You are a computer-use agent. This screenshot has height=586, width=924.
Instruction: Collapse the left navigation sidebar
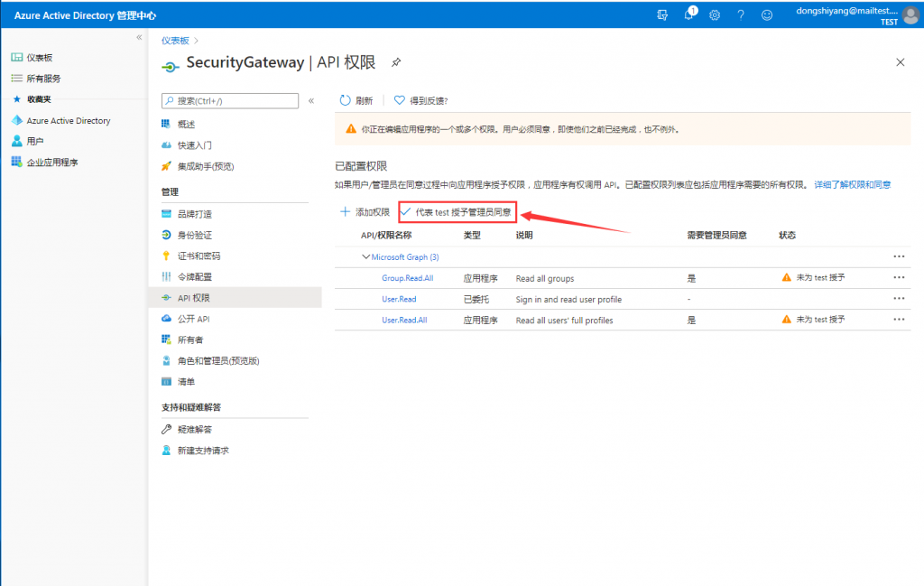(x=139, y=37)
